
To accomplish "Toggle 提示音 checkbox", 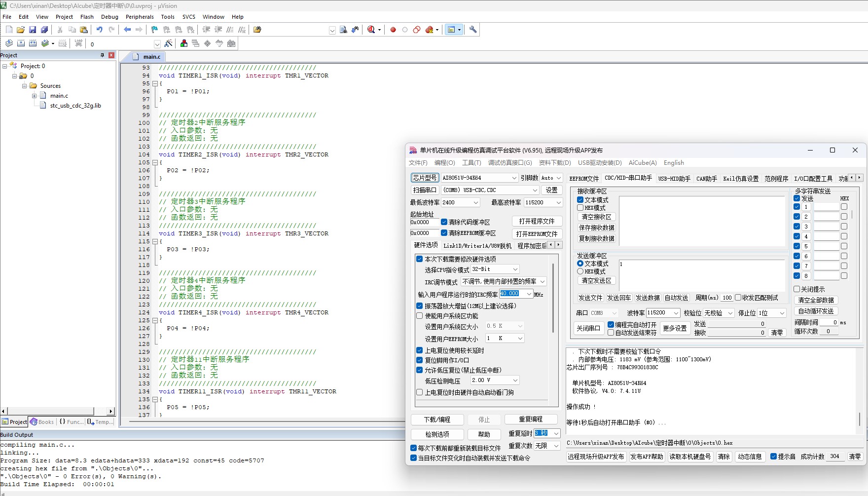I will [x=773, y=457].
